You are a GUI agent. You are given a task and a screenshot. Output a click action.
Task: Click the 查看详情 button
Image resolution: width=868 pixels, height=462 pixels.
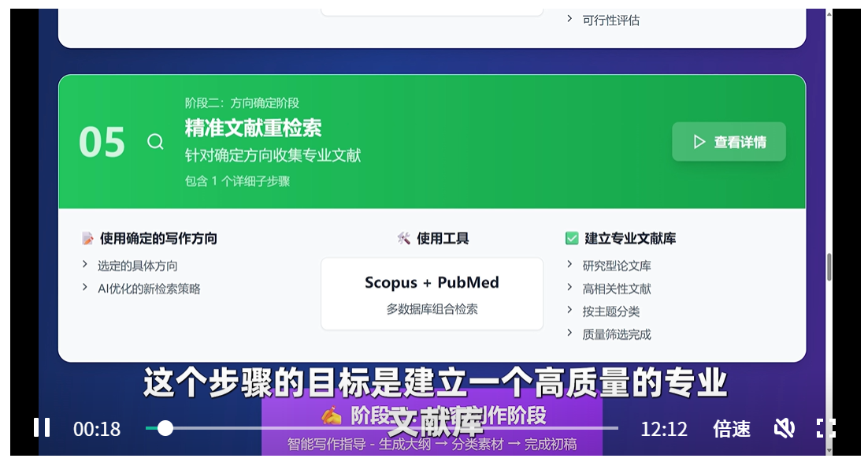pyautogui.click(x=729, y=142)
